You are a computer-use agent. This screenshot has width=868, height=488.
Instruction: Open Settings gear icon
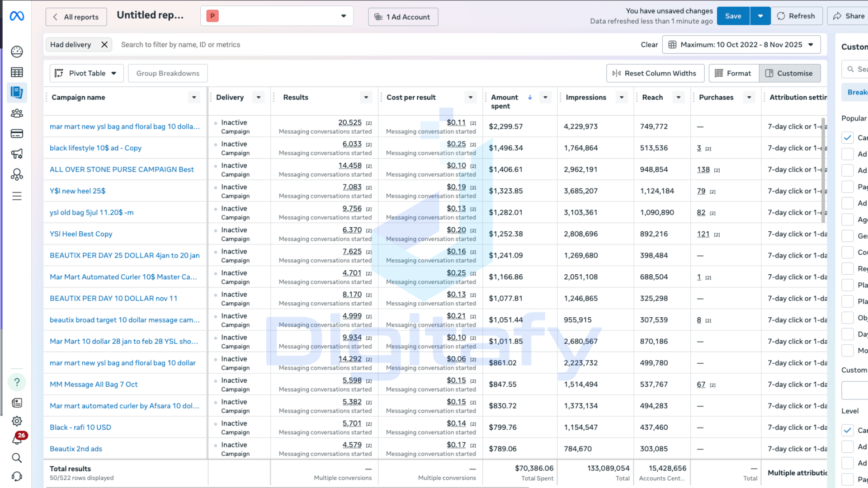[x=17, y=421]
